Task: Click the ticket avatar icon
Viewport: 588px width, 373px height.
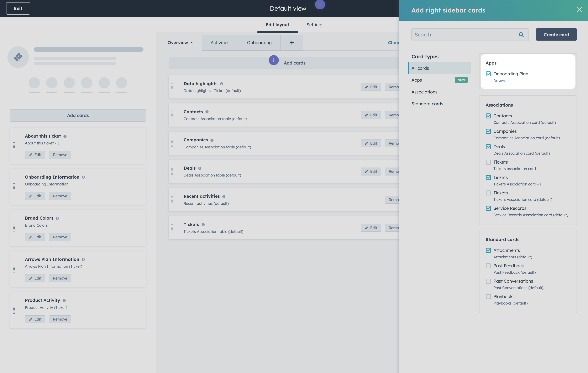Action: (x=18, y=57)
